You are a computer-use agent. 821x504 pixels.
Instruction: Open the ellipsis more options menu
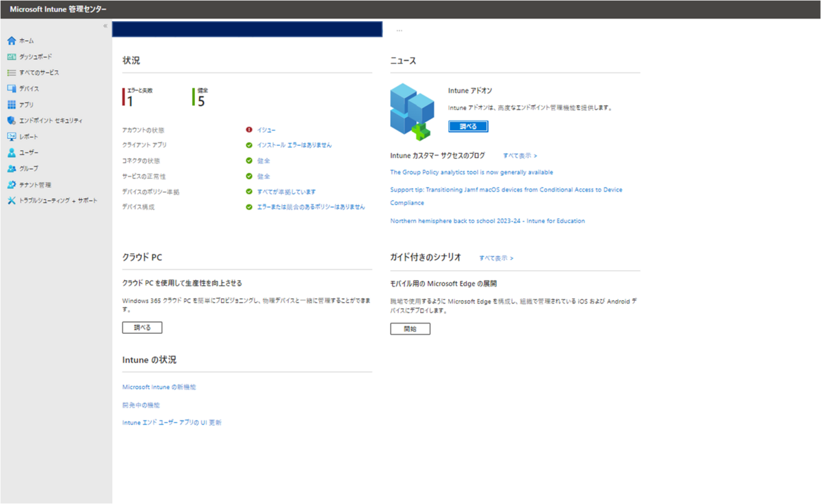pyautogui.click(x=399, y=30)
